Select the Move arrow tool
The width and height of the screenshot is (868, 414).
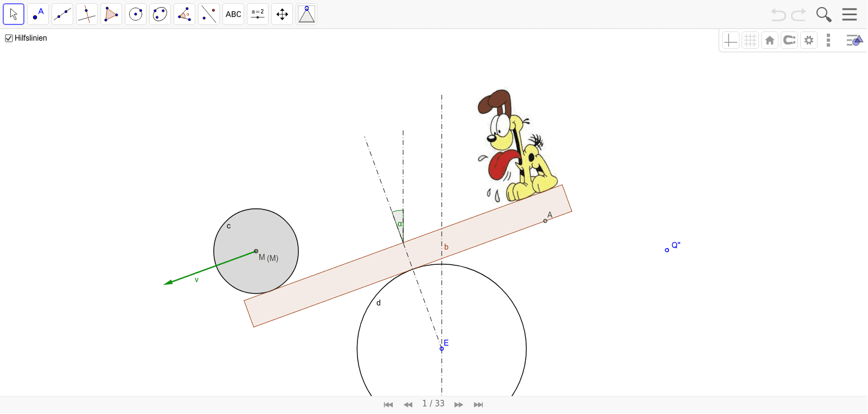[14, 14]
